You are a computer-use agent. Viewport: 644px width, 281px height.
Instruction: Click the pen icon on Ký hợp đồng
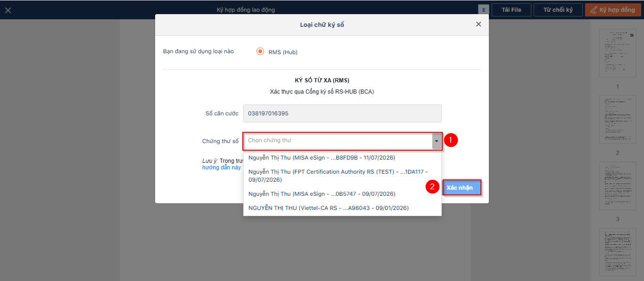(593, 10)
